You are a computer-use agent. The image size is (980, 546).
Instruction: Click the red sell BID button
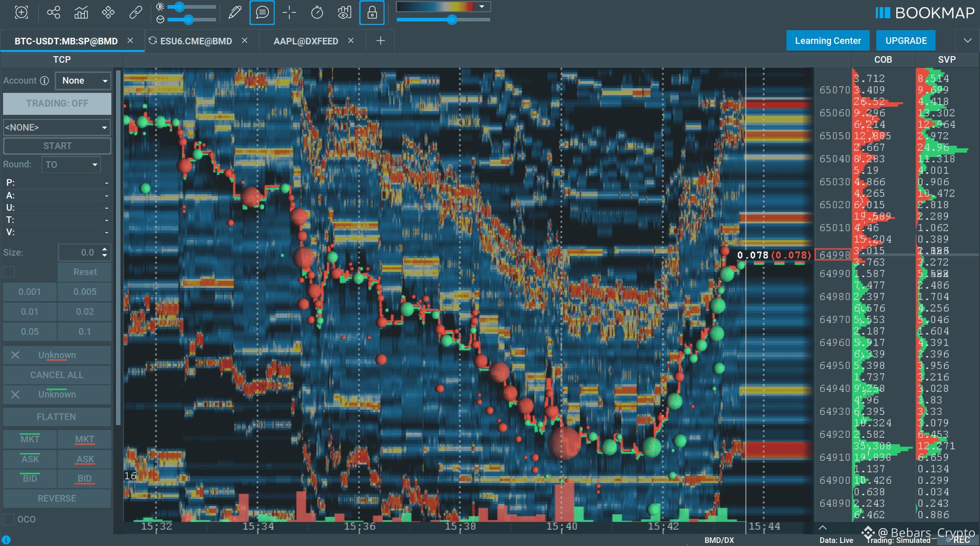pos(85,479)
